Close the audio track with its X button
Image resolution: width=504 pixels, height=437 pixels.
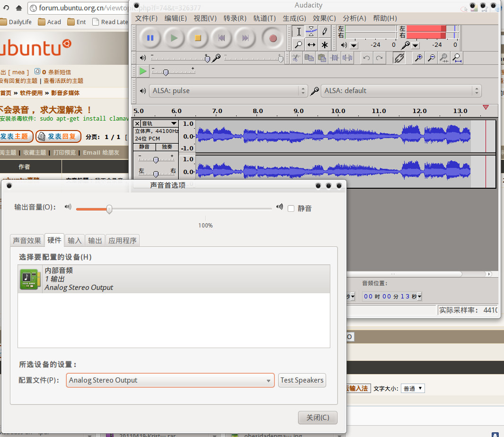(x=137, y=123)
